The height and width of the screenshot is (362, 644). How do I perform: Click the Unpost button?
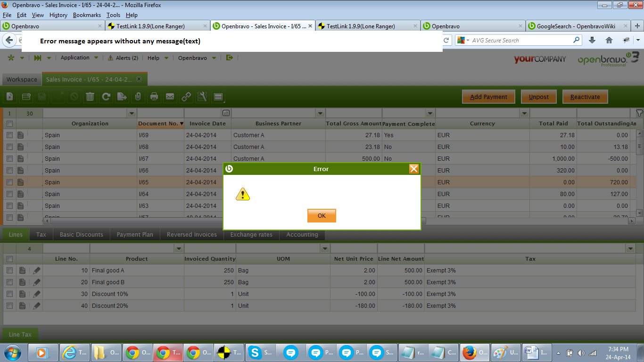point(539,97)
